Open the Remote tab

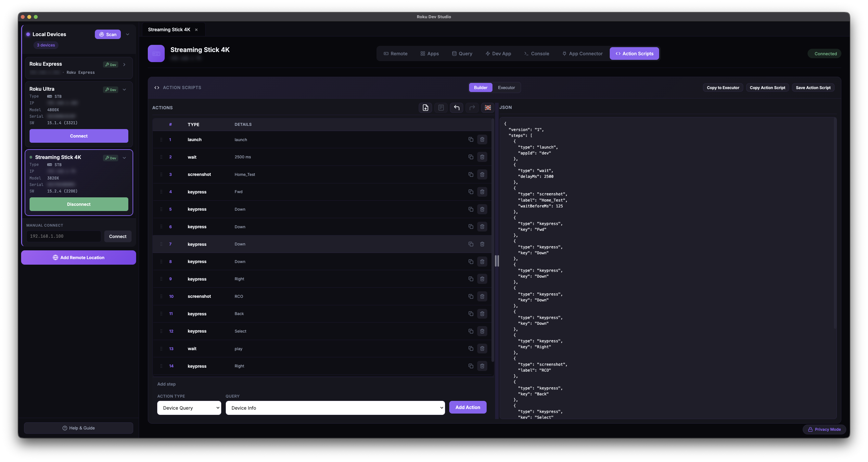pos(396,54)
